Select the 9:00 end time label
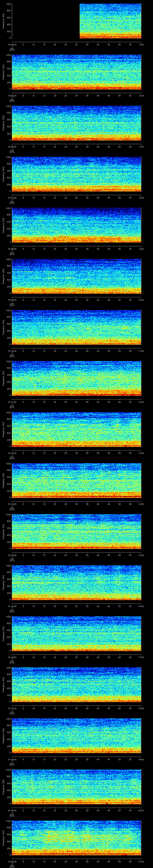 pyautogui.click(x=141, y=249)
